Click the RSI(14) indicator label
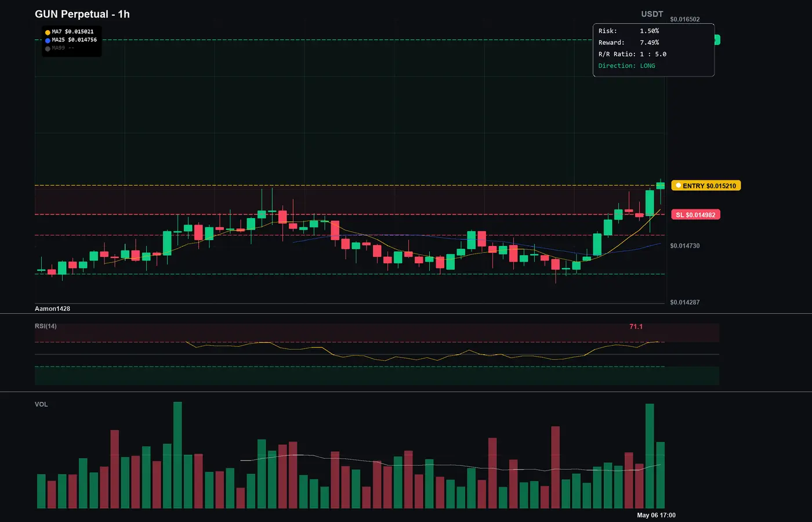 [x=46, y=326]
